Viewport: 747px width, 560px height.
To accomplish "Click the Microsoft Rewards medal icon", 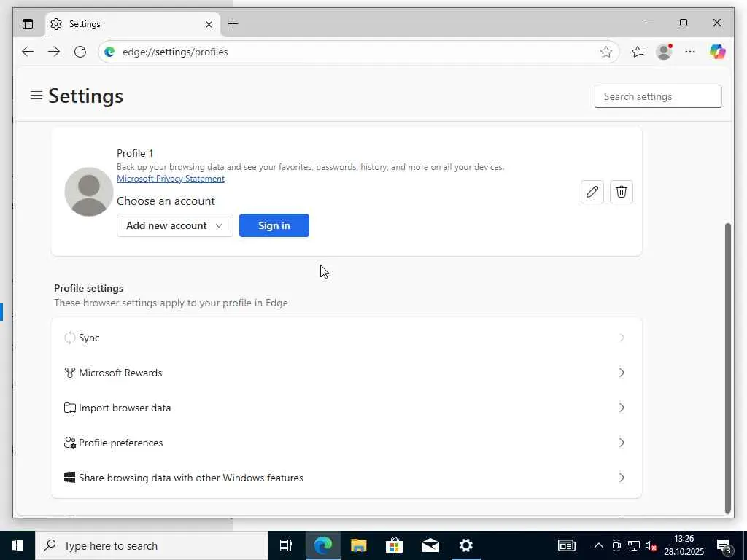I will pyautogui.click(x=69, y=373).
